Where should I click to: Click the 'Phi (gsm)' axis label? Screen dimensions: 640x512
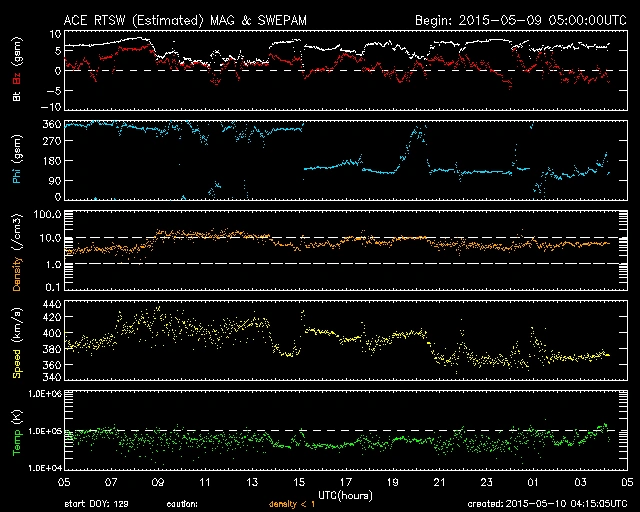pos(17,159)
